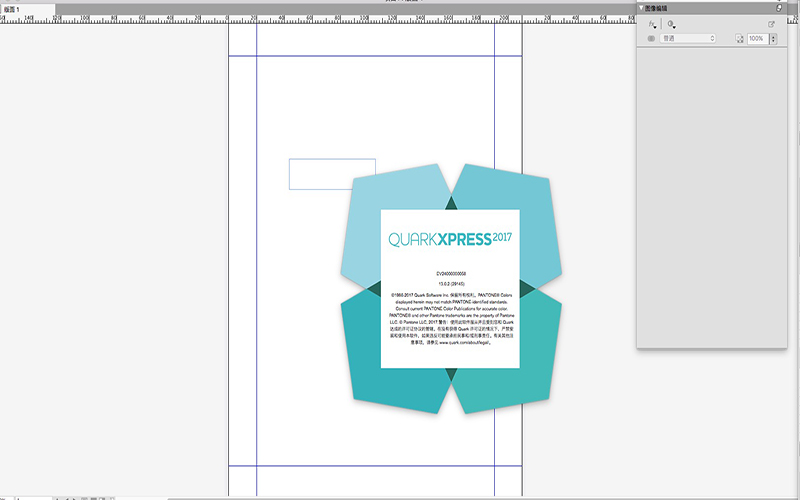Viewport: 800px width, 500px height.
Task: Adjust the opacity stepper arrows
Action: (773, 39)
